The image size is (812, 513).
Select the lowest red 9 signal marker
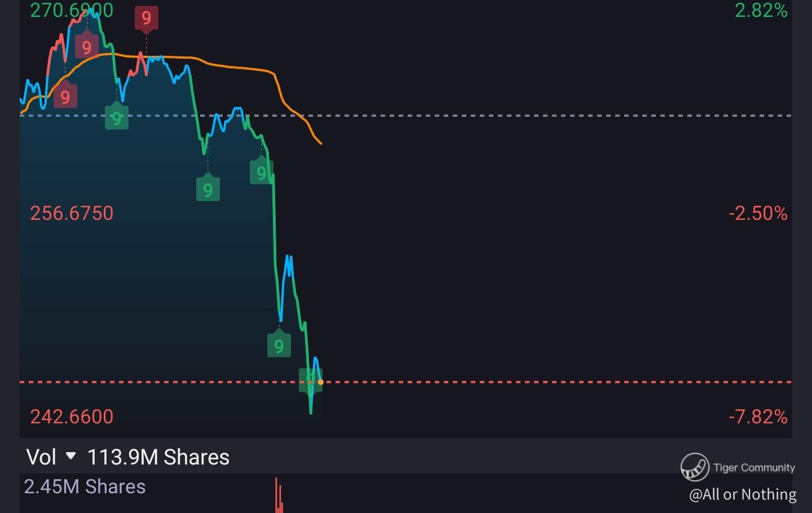click(x=65, y=97)
